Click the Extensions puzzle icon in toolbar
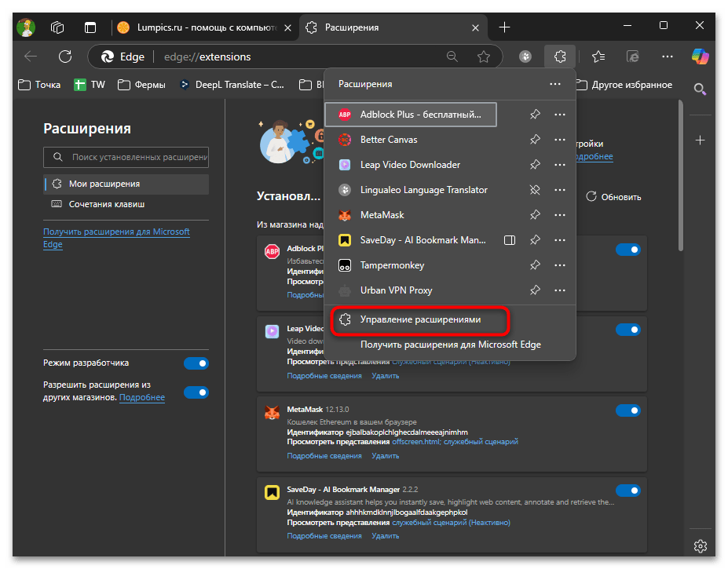Viewport: 728px width, 569px height. coord(560,57)
